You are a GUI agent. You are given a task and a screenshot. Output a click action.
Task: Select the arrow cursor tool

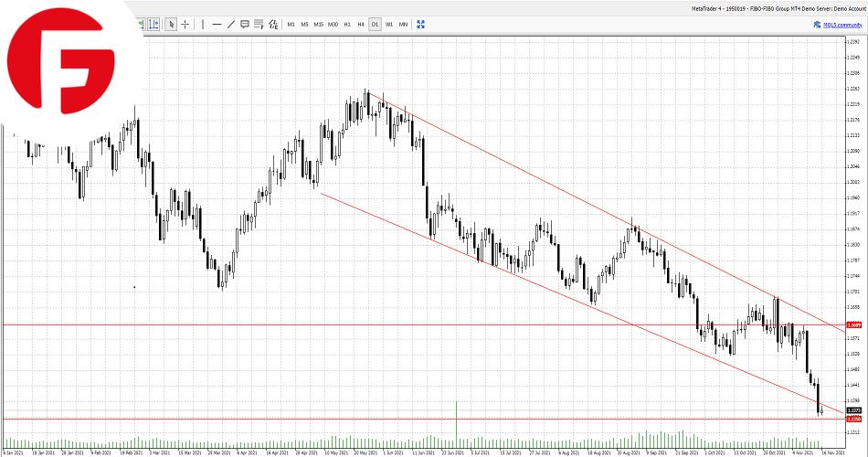click(x=171, y=25)
